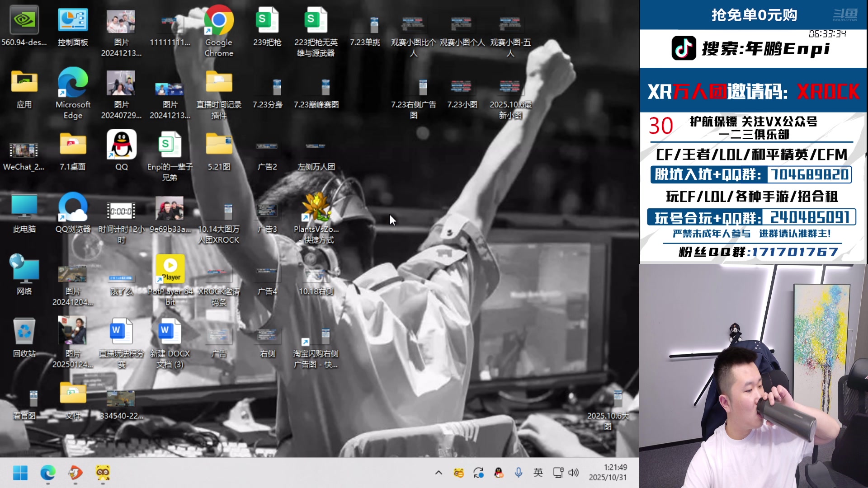
Task: Open the 回收站 Recycle Bin
Action: (24, 332)
